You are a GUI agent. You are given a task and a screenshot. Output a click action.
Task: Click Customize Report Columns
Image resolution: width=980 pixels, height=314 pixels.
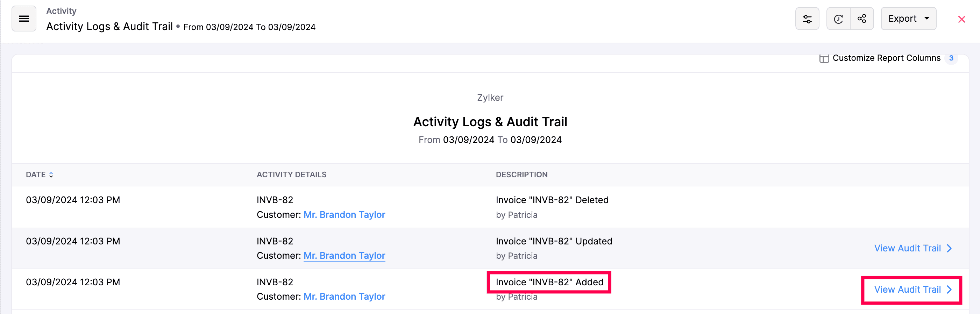[886, 58]
